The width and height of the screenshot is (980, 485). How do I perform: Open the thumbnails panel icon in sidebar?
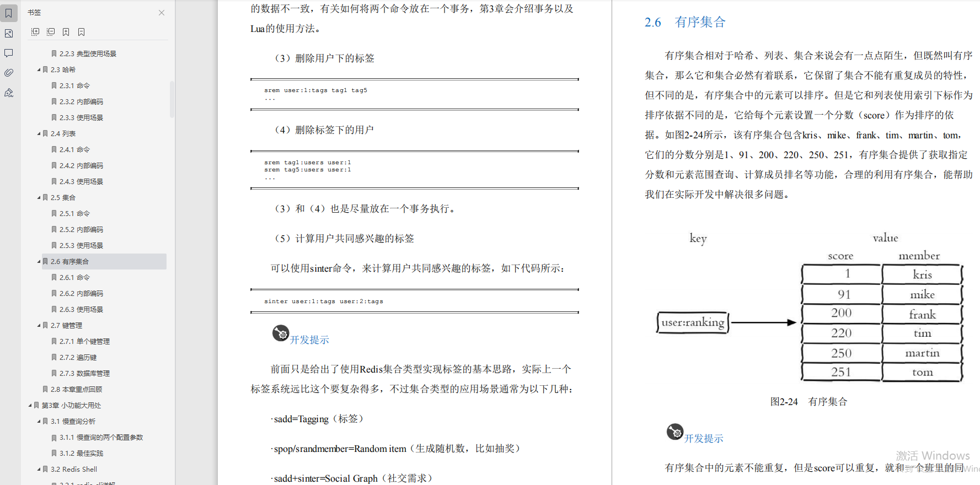point(9,33)
